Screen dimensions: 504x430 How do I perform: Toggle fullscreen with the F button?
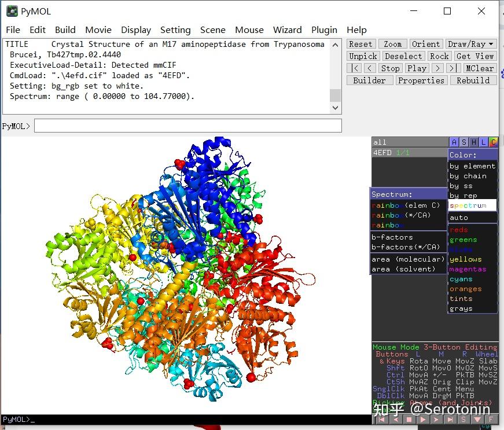pos(491,420)
